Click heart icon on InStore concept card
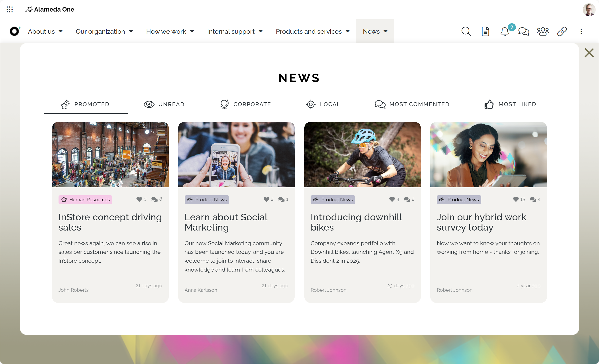 (139, 199)
